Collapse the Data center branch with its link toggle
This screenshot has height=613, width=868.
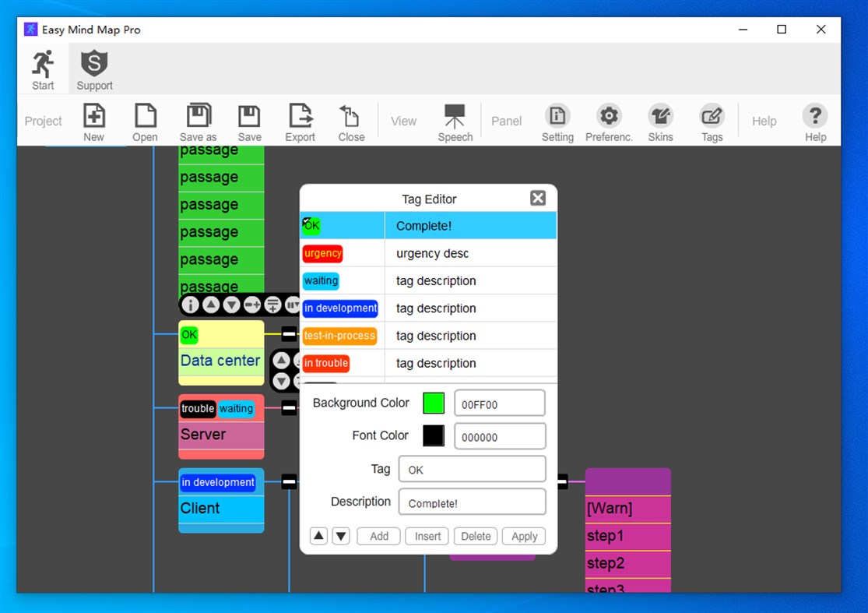287,334
